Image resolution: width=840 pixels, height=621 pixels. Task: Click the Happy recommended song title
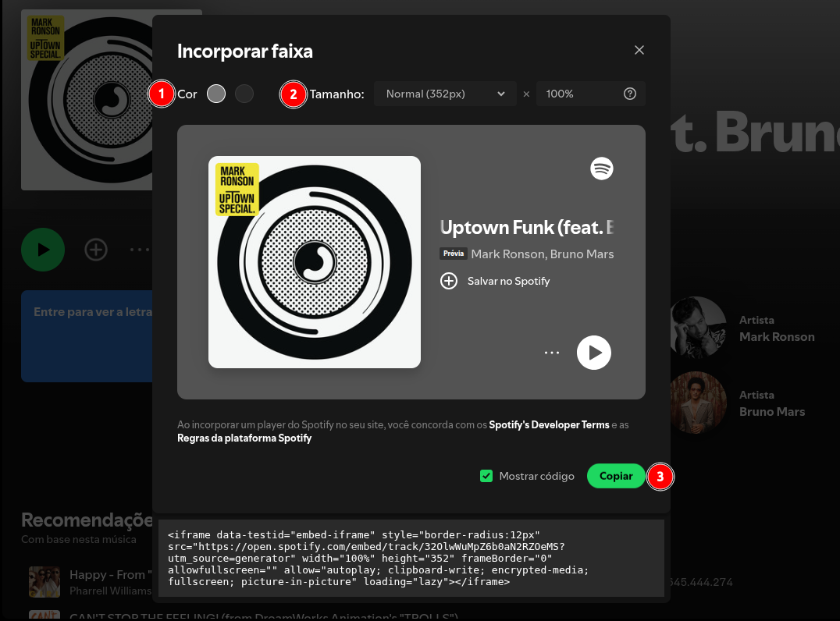click(111, 575)
